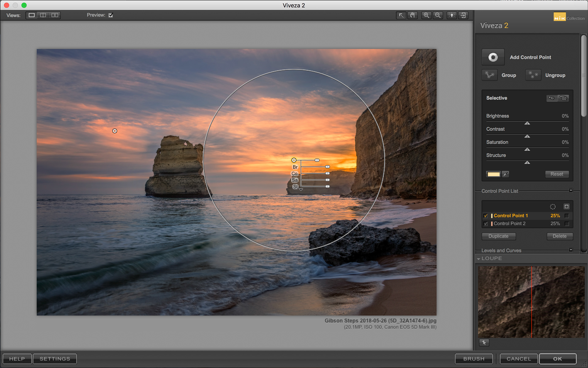This screenshot has width=588, height=368.
Task: Click the Group control points icon
Action: coord(489,75)
